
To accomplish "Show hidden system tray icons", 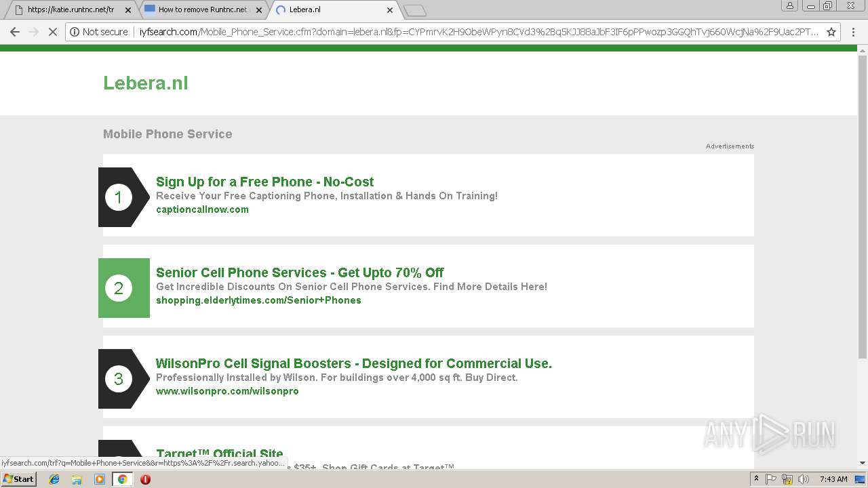I will tap(757, 479).
